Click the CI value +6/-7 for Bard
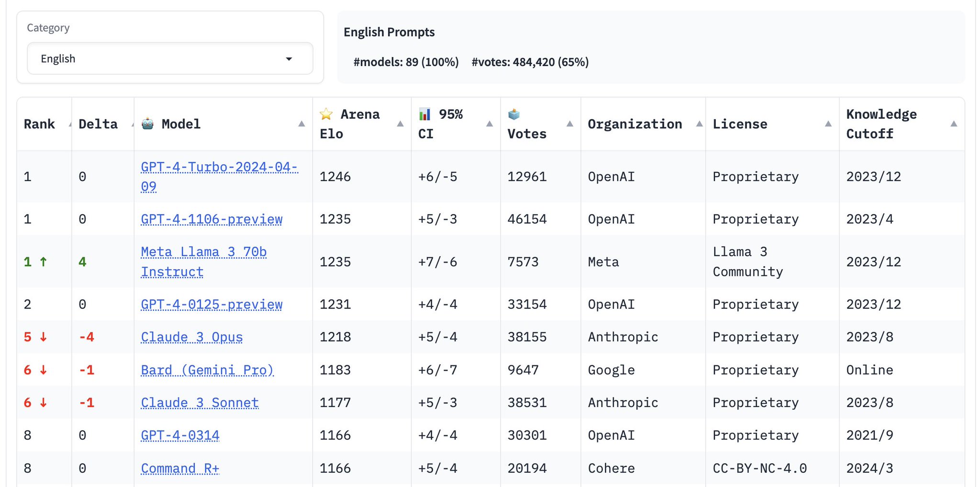The image size is (980, 487). point(437,370)
